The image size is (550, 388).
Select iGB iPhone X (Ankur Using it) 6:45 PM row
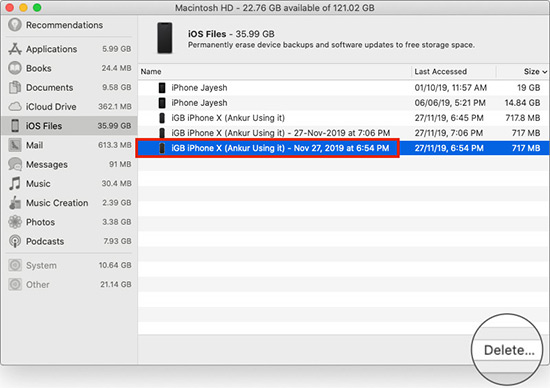pos(344,118)
